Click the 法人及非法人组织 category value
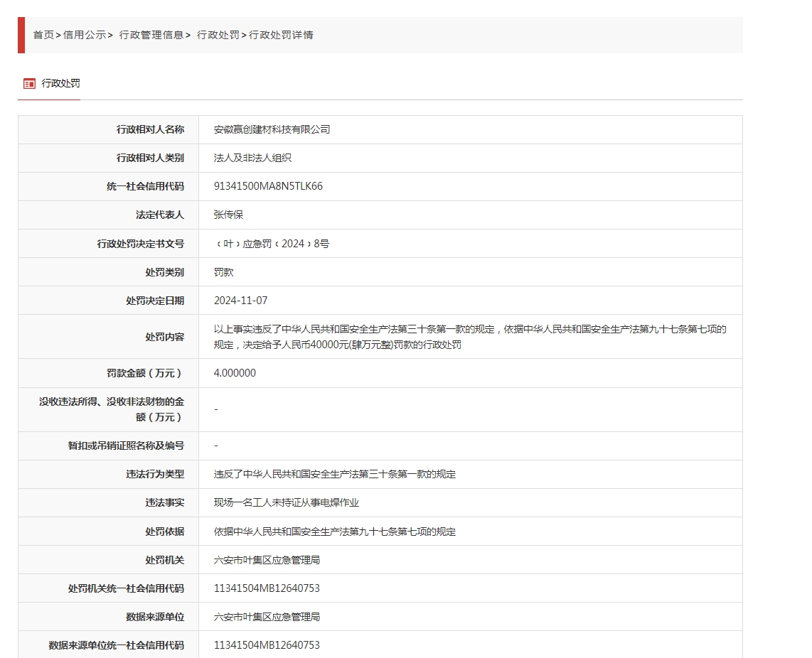 [x=252, y=158]
